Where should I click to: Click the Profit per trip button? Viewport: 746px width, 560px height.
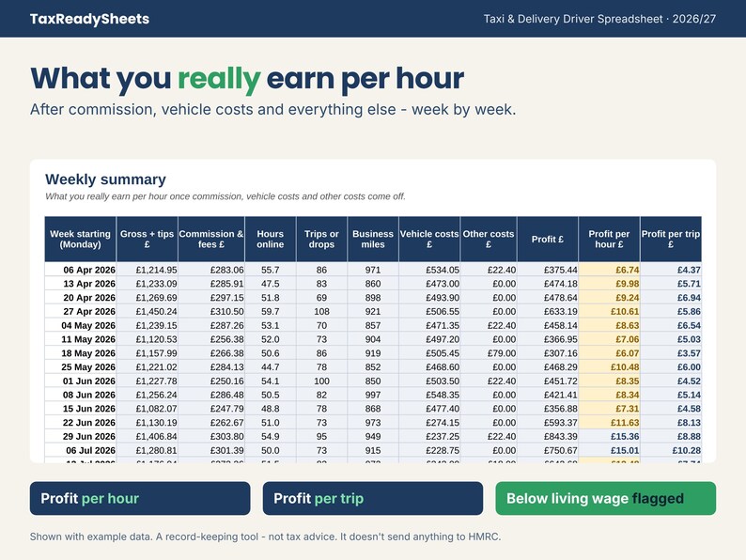[372, 498]
